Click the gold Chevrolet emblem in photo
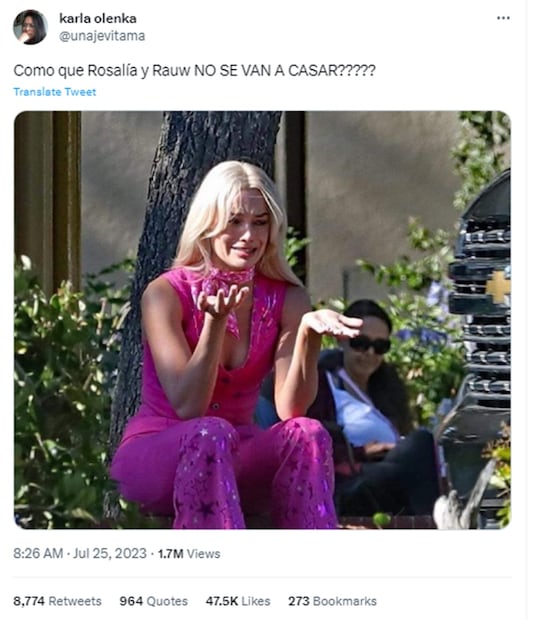Viewport: 534px width, 620px height. point(498,287)
